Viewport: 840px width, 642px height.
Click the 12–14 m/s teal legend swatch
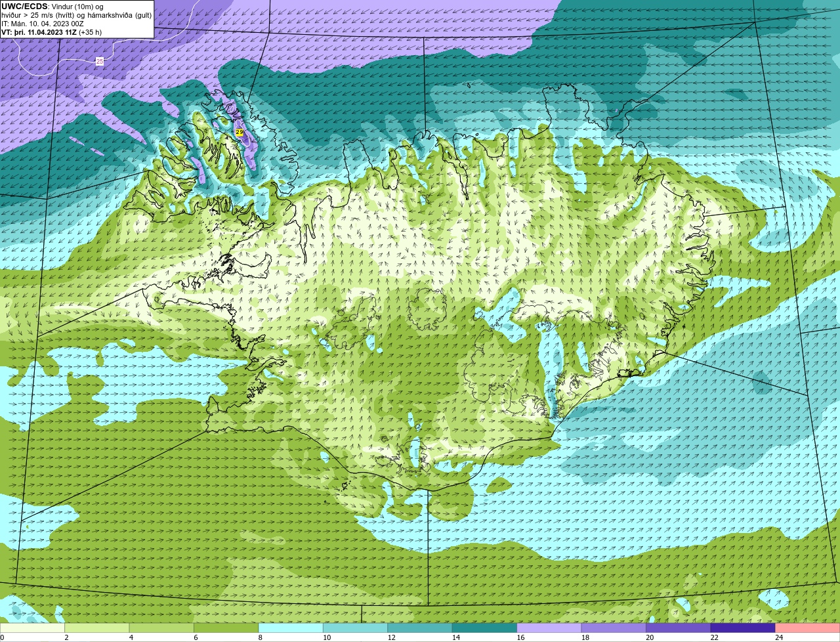tap(420, 628)
